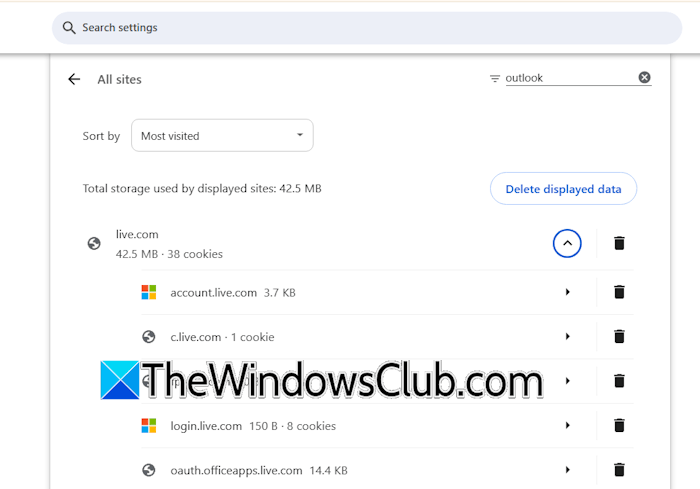Viewport: 700px width, 489px height.
Task: Focus the Search settings field
Action: coord(367,28)
